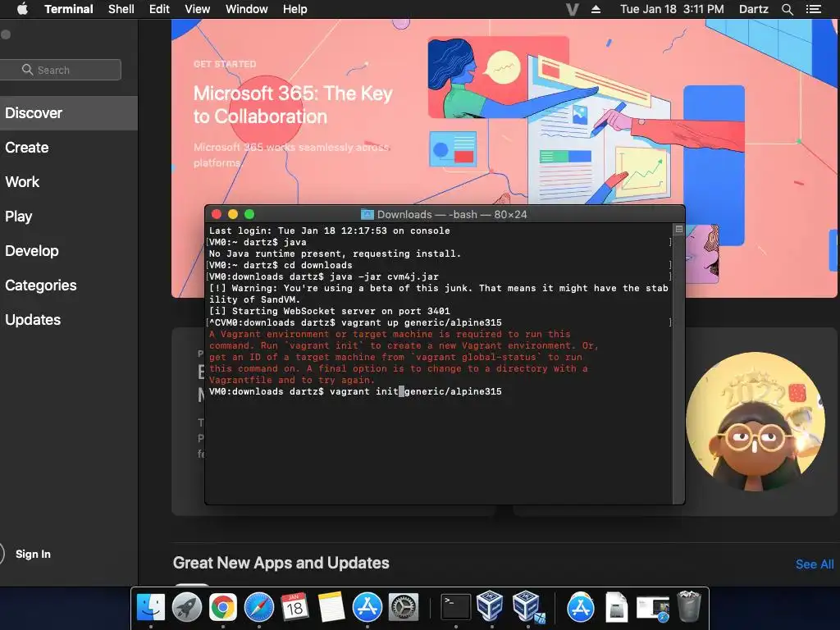Click the eject icon in menu bar
Screen dimensions: 840x630
pyautogui.click(x=596, y=9)
